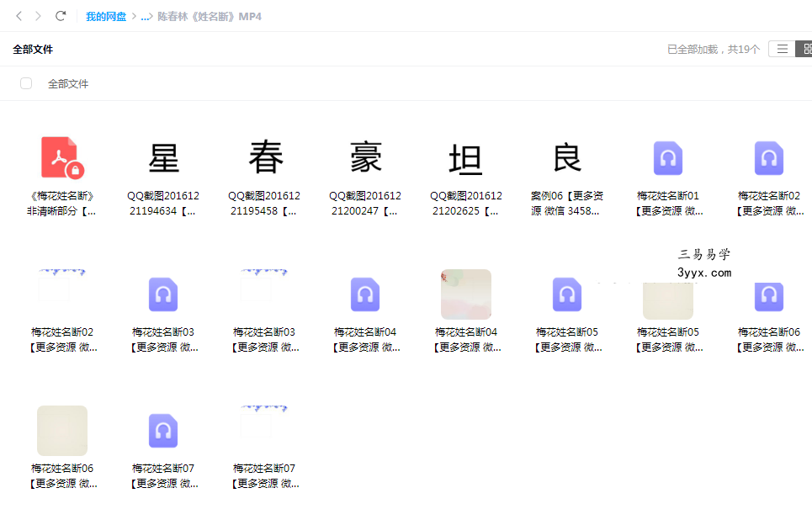Open the 梅花姓名断04 headphone audio icon
Viewport: 812px width, 525px height.
click(365, 294)
